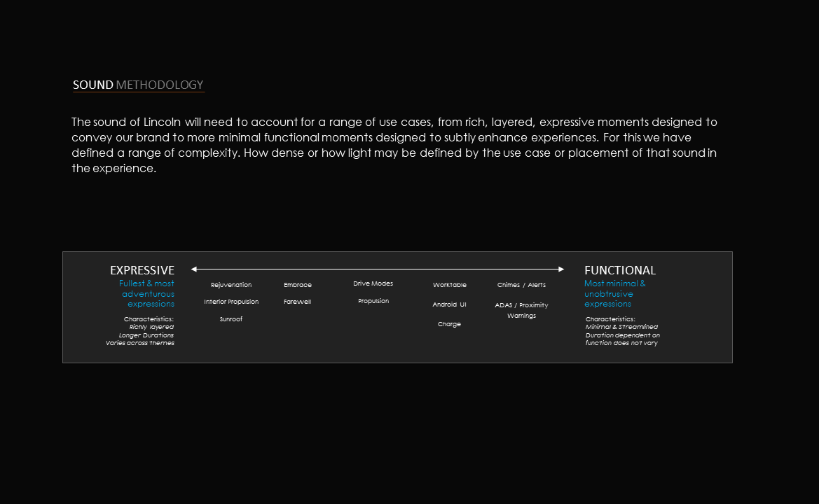Click the Interior Propulsion label
Screen dimensions: 819x504
click(x=231, y=302)
